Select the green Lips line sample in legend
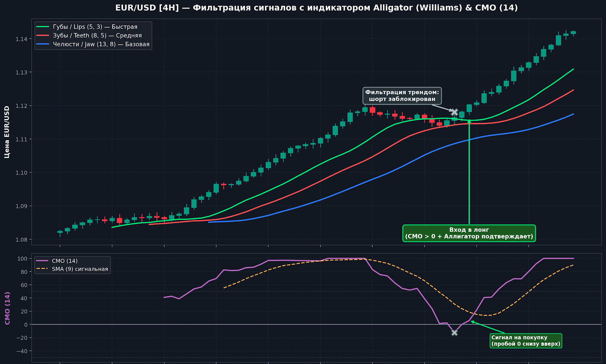Screen dimensions: 606x364 point(43,27)
